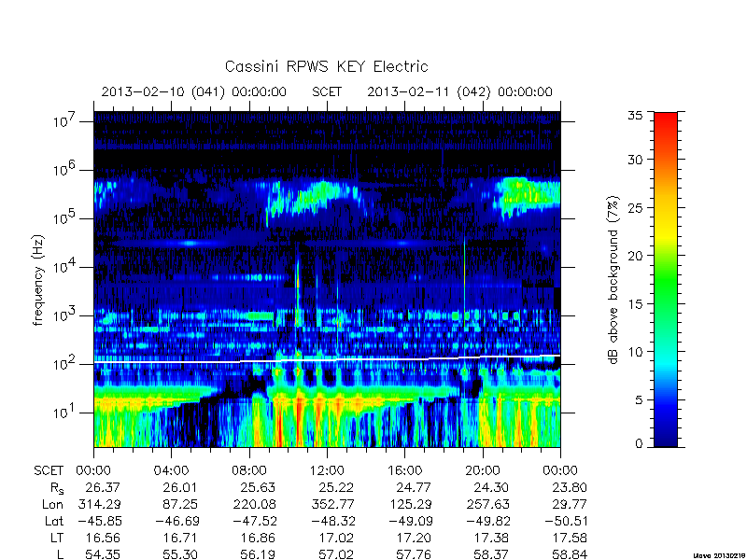Click the 'Lat' row label

(54, 521)
